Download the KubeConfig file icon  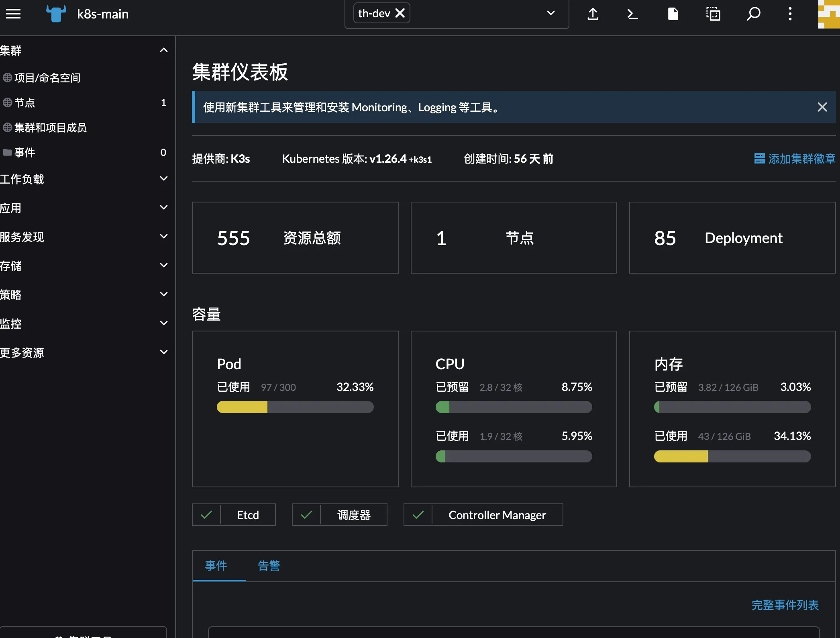(x=673, y=14)
